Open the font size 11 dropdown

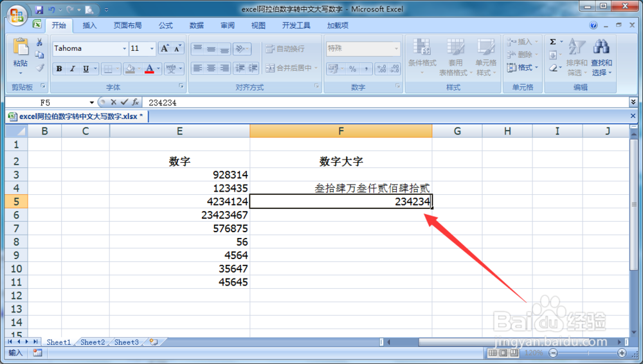pos(152,48)
